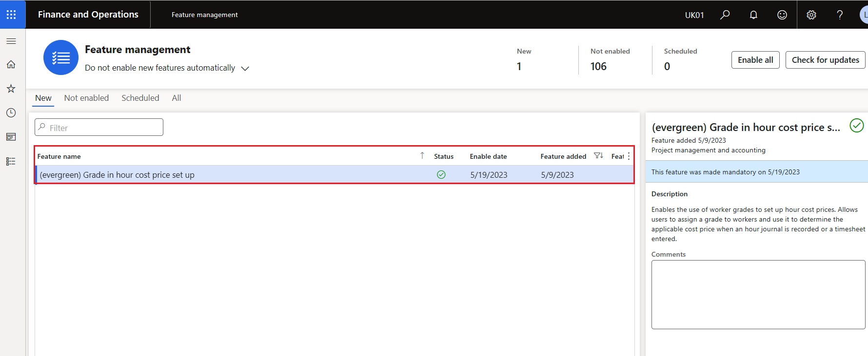Viewport: 868px width, 356px height.
Task: Click the details pane feature title
Action: point(746,127)
